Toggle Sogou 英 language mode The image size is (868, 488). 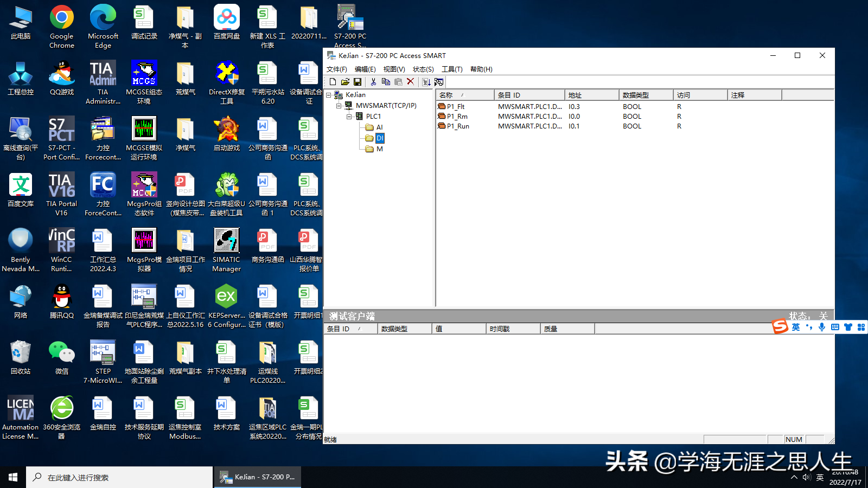[796, 327]
